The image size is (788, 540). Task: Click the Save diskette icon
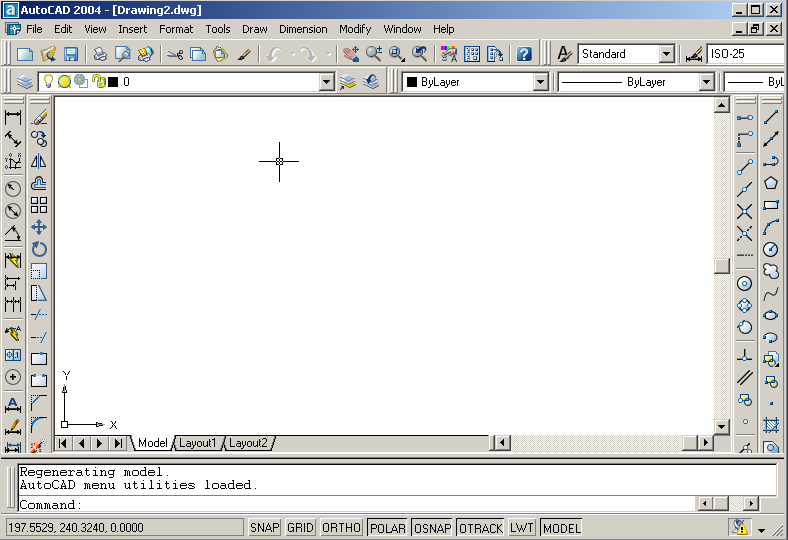[70, 54]
